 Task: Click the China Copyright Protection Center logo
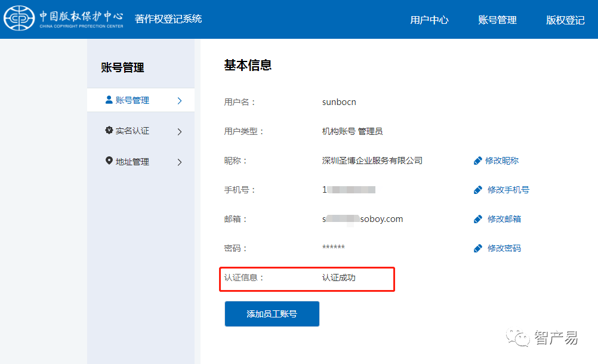click(64, 18)
